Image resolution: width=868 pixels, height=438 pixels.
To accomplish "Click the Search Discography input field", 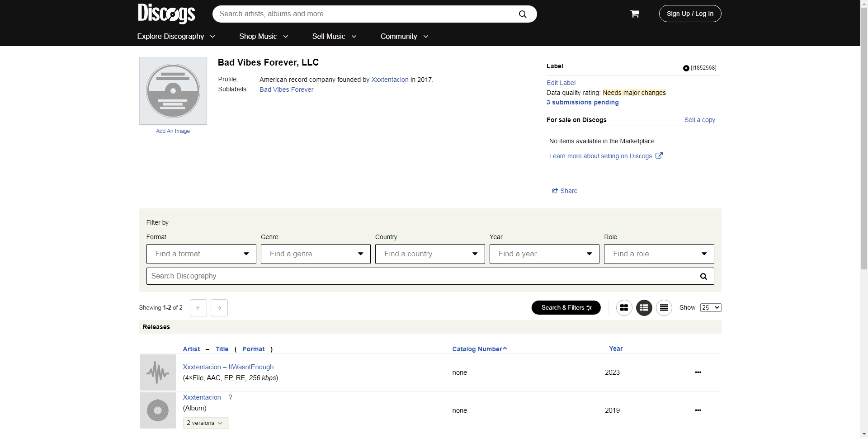I will coord(420,276).
